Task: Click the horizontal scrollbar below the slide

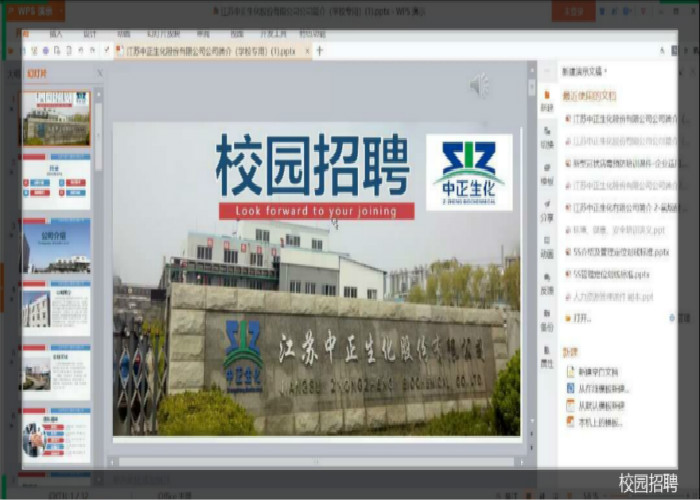Action: 317,462
